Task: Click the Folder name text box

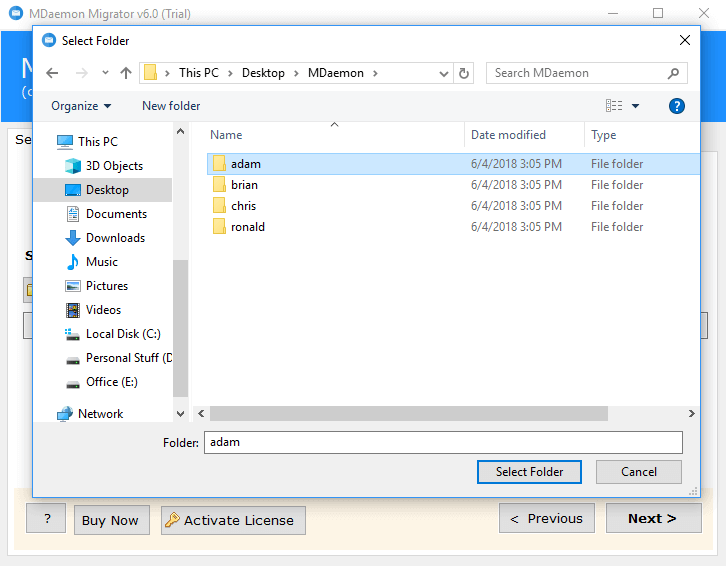Action: [443, 442]
